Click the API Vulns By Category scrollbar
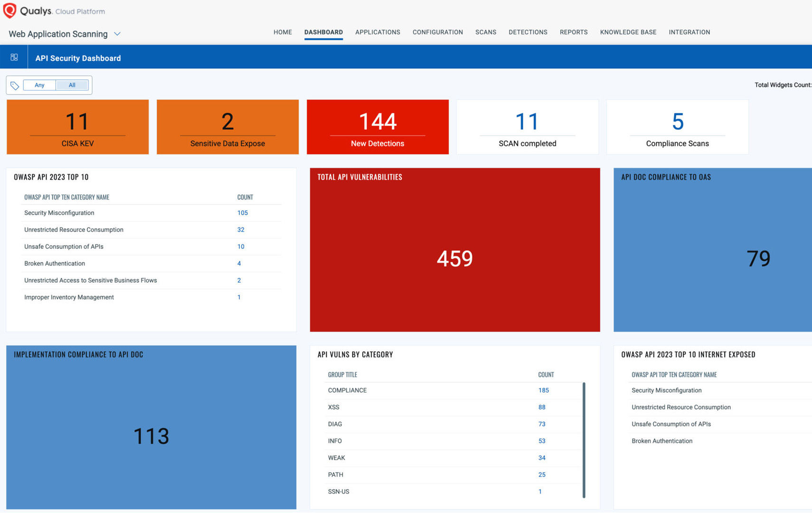Image resolution: width=812 pixels, height=513 pixels. pyautogui.click(x=584, y=439)
